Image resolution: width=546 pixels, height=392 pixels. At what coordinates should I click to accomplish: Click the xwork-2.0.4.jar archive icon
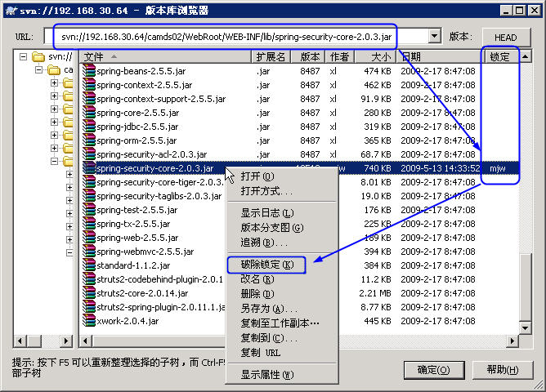[x=89, y=321]
